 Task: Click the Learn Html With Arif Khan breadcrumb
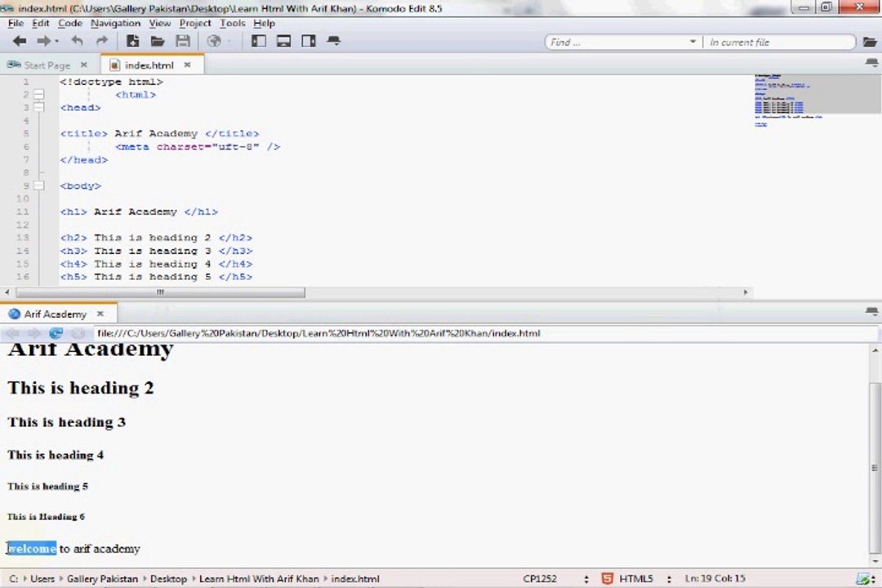(x=259, y=578)
